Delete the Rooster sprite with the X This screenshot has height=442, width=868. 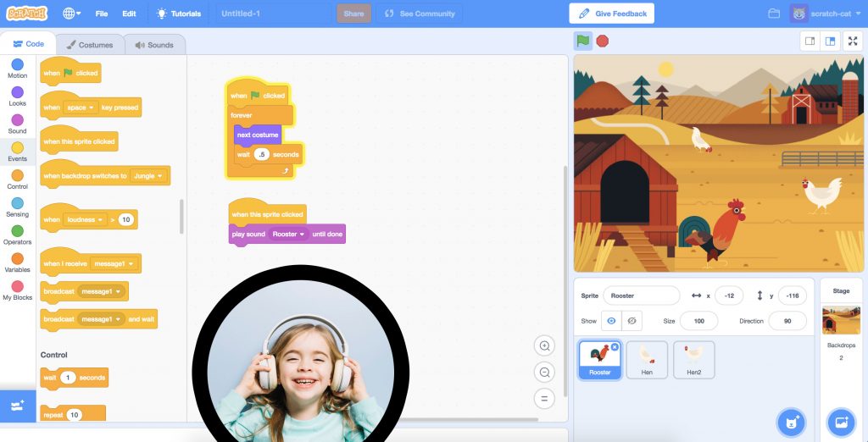tap(615, 347)
